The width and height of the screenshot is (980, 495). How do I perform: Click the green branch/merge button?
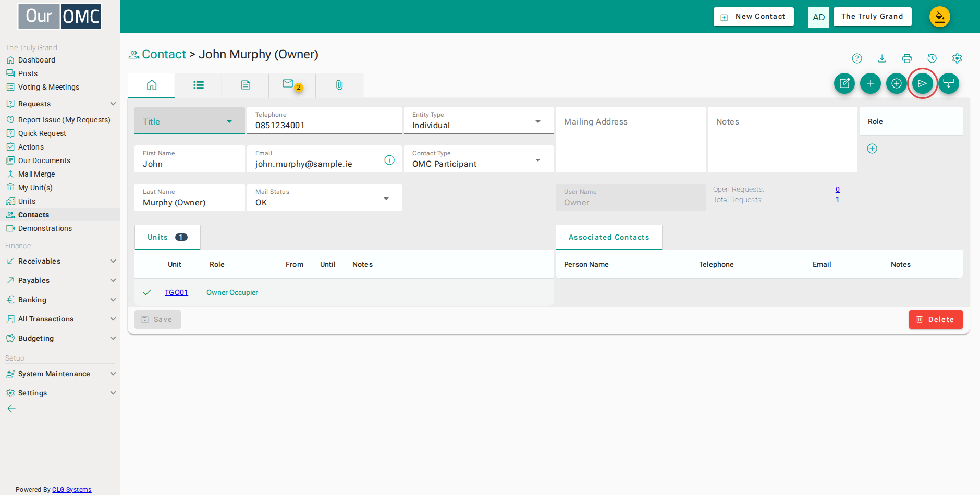point(949,83)
